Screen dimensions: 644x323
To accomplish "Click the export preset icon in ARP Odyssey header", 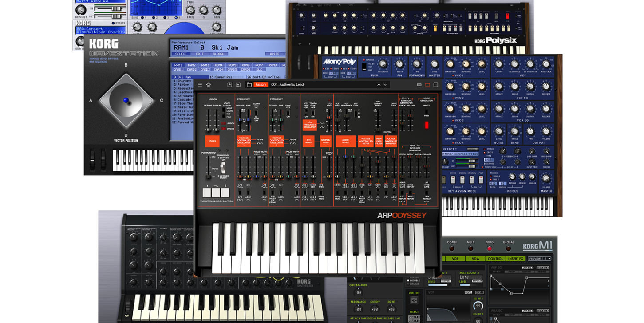I will (x=238, y=84).
